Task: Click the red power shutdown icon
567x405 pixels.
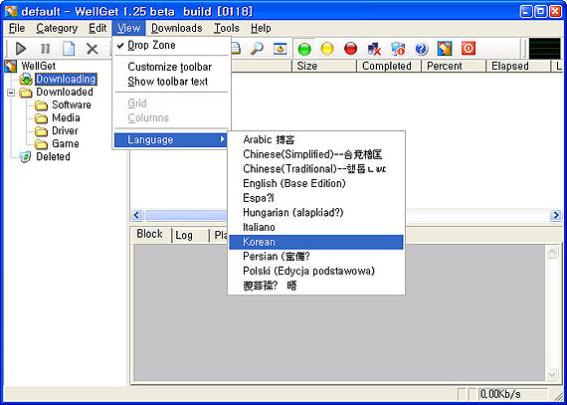Action: pos(468,49)
